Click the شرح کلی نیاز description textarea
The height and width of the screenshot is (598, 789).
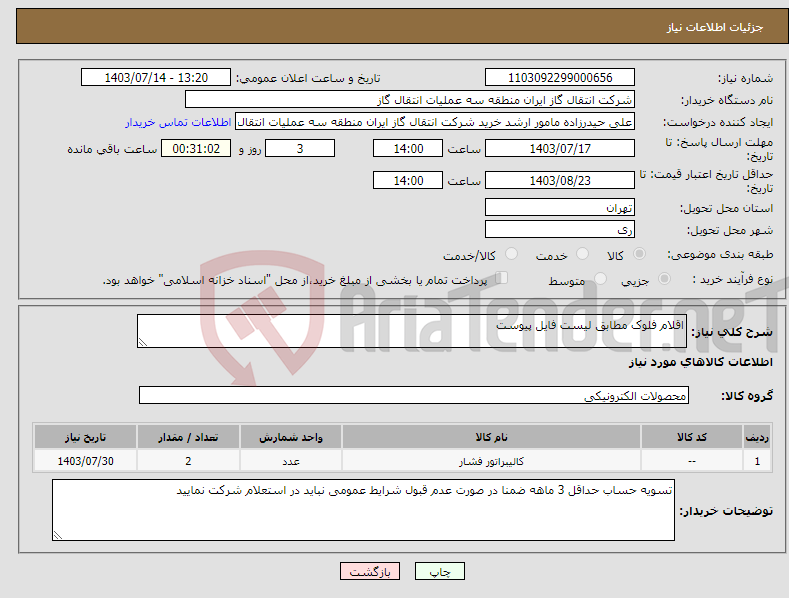click(x=412, y=331)
